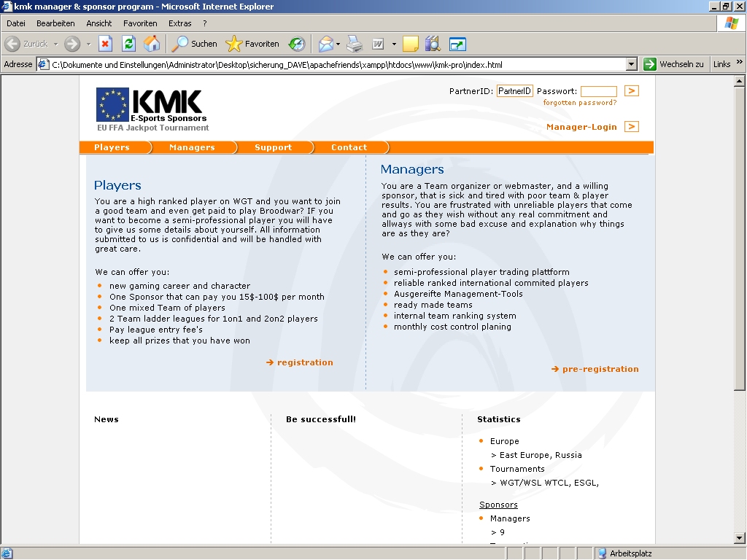Focus the Passwort input field
This screenshot has height=560, width=747.
click(x=599, y=91)
